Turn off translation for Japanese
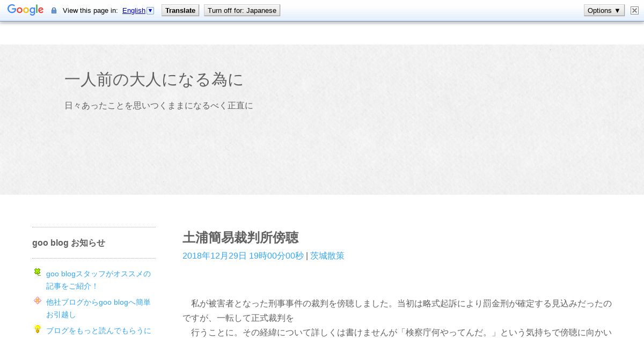The height and width of the screenshot is (338, 644). pos(242,10)
